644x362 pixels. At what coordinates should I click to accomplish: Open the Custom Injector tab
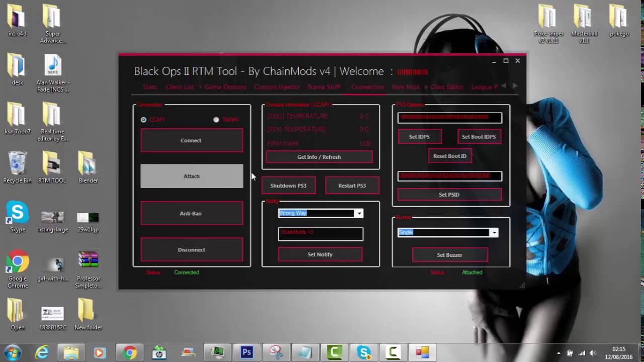tap(277, 87)
